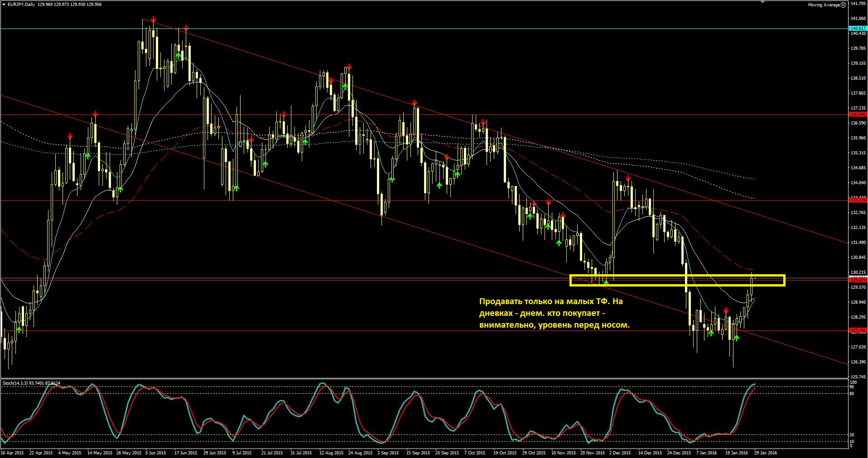Open the one-click trading triangle beside EURJPY,Daily
Viewport: 868px width, 458px height.
click(x=4, y=4)
